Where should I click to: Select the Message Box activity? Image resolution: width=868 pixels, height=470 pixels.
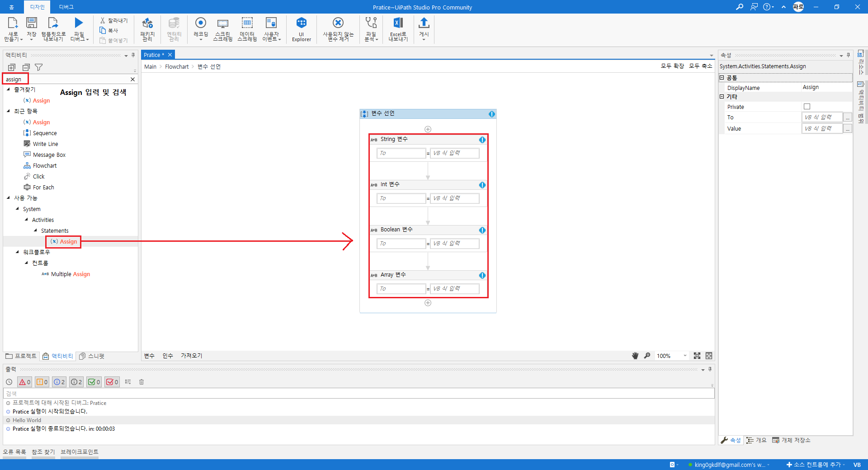44,155
